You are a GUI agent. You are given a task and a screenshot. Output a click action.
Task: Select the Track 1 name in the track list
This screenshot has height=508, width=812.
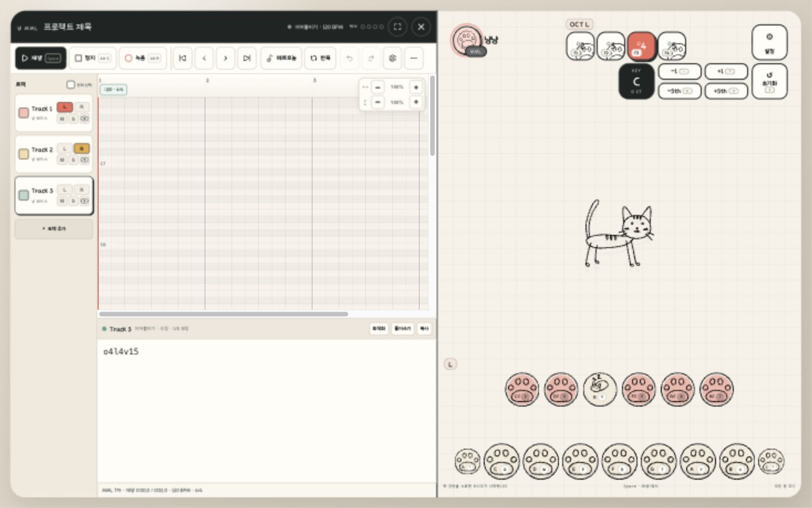[42, 108]
